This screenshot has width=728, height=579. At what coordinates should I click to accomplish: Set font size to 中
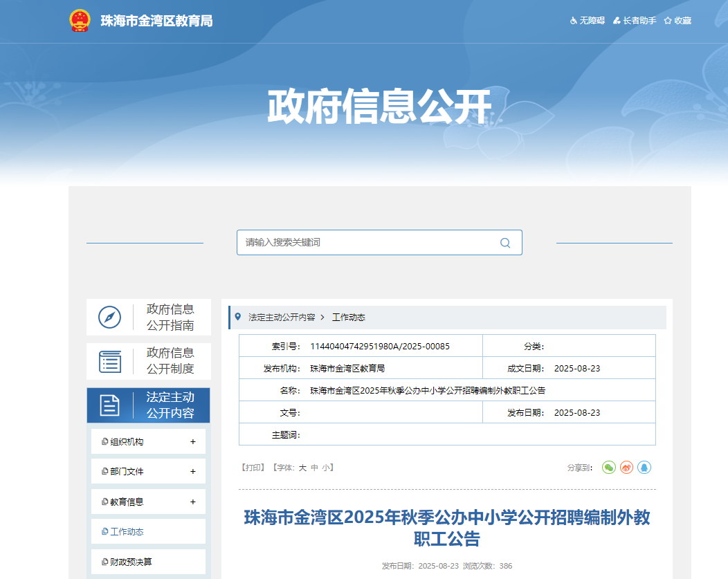pos(314,468)
